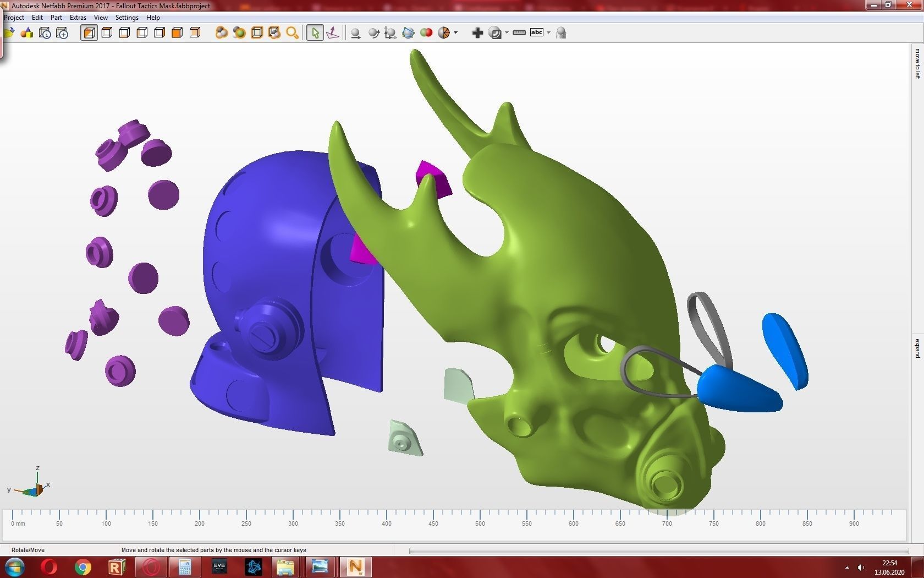Select the isometric view cube
The image size is (924, 578).
(89, 33)
